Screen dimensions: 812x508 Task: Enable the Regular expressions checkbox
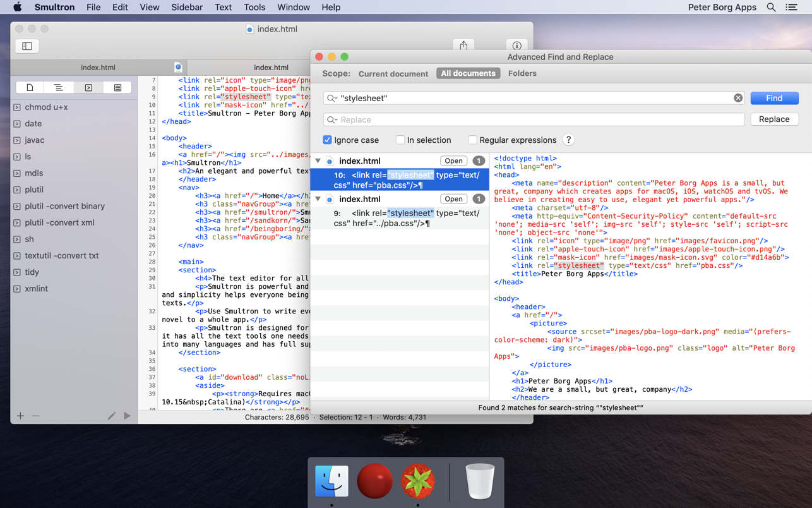(x=472, y=140)
